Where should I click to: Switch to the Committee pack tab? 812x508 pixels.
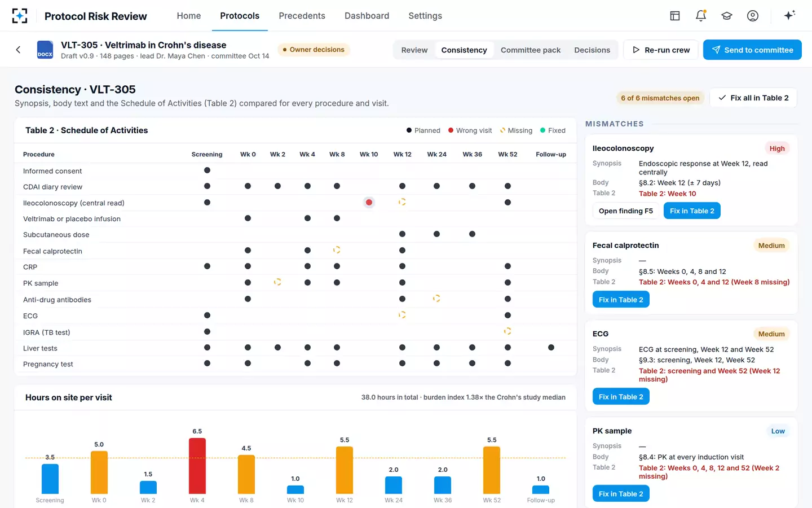point(531,50)
